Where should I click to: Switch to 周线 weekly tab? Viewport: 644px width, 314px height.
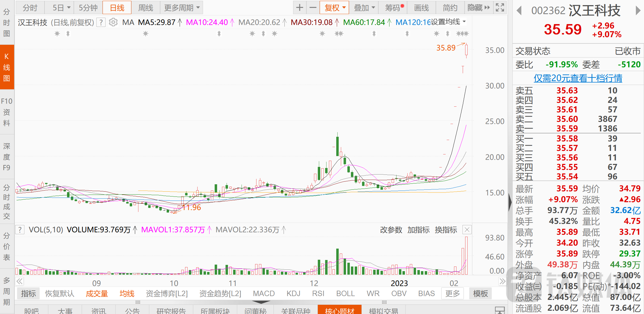[x=145, y=8]
